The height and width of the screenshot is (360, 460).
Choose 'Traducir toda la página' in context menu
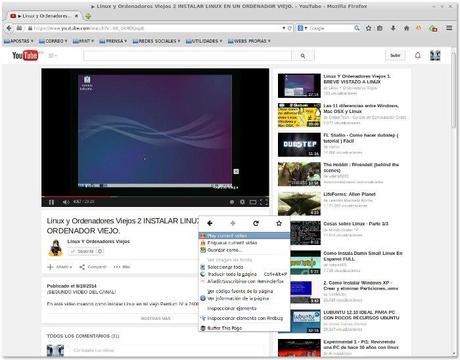(244, 274)
